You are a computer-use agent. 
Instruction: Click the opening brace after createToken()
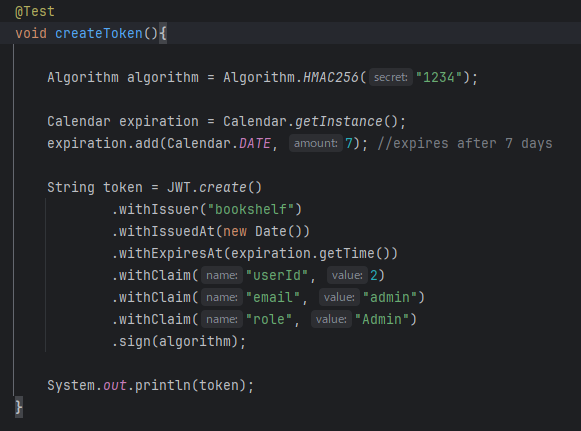(x=163, y=33)
